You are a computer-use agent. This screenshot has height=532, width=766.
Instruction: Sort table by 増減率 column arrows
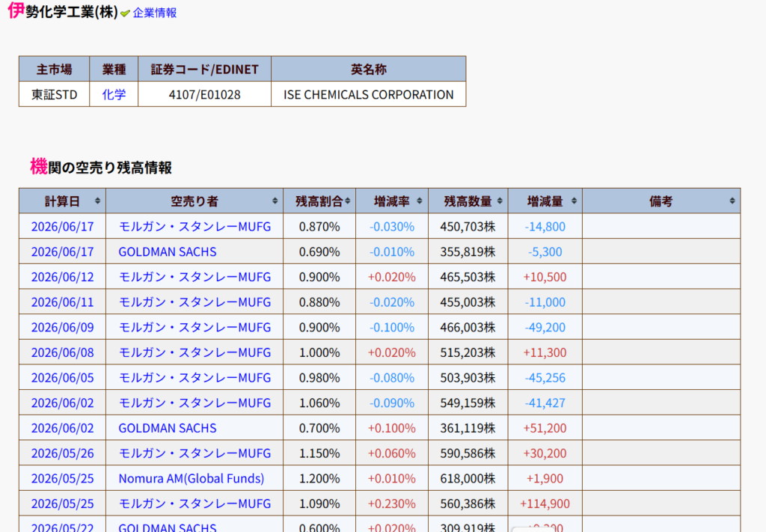(420, 201)
